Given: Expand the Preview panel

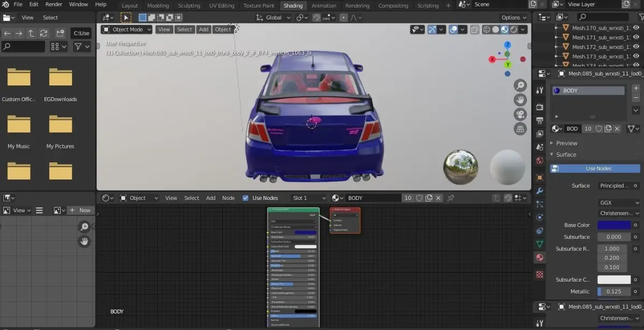Looking at the screenshot, I should click(x=567, y=143).
